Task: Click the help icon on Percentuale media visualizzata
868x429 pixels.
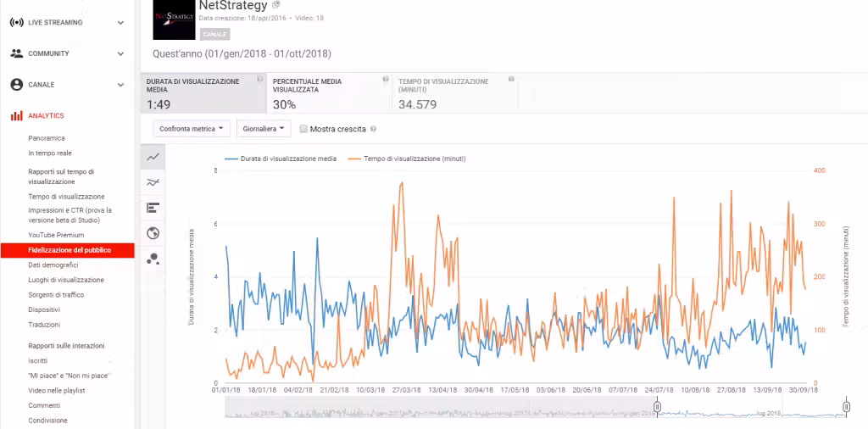Action: [x=386, y=79]
